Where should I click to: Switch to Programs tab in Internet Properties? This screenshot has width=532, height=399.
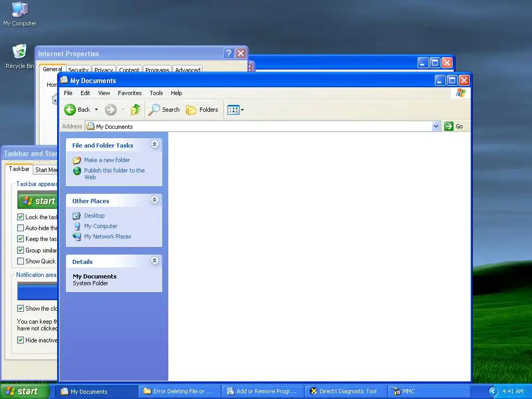click(157, 70)
